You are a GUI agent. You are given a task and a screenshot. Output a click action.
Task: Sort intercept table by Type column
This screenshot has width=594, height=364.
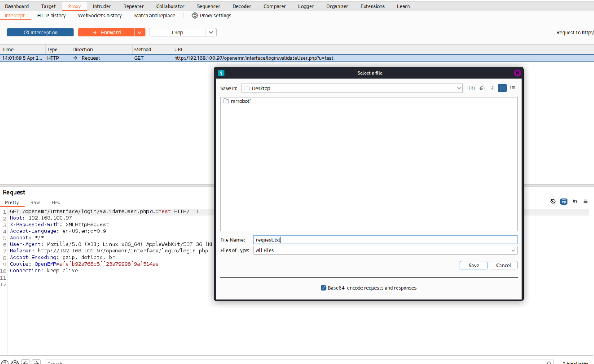[59, 50]
